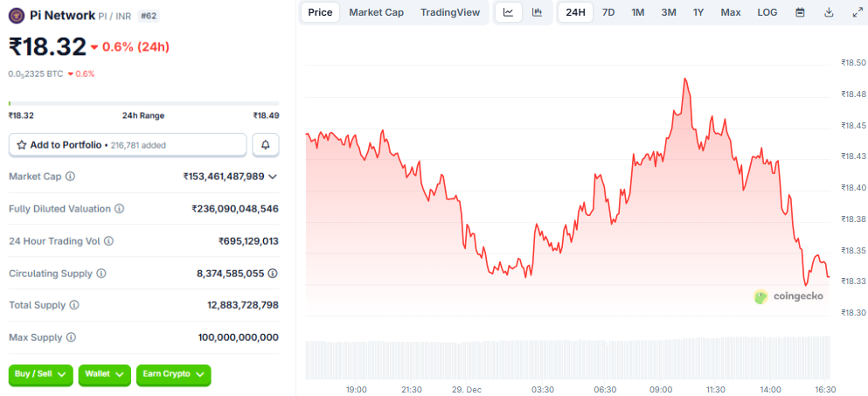Viewport: 868px width, 396px height.
Task: Click the PI / INR pair label
Action: pyautogui.click(x=115, y=16)
